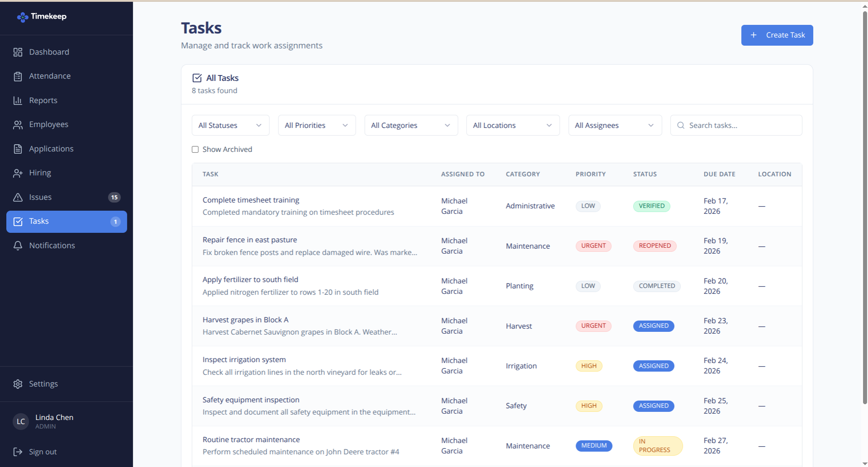Select the Issues warning icon

(x=18, y=197)
